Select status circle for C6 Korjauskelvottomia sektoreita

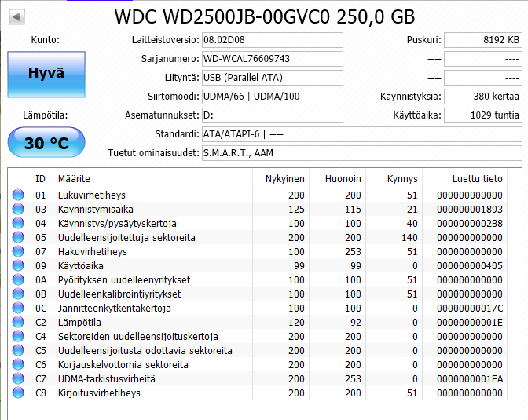coord(18,364)
